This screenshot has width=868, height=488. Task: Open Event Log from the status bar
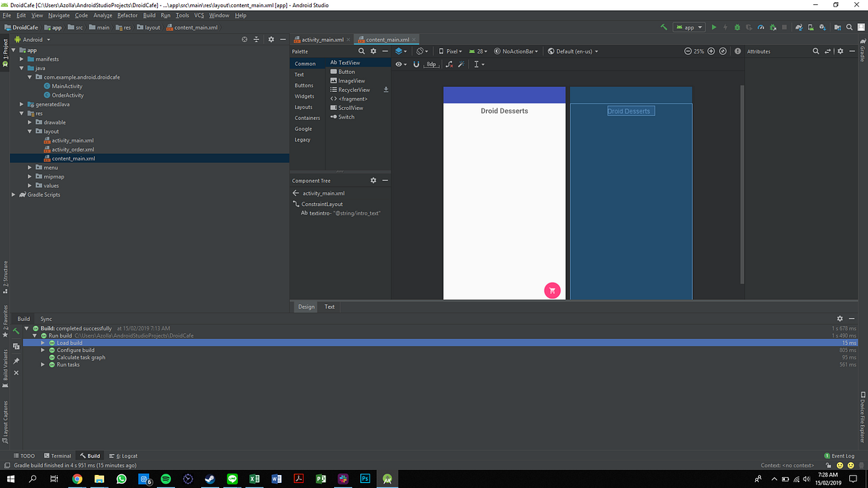coord(839,455)
